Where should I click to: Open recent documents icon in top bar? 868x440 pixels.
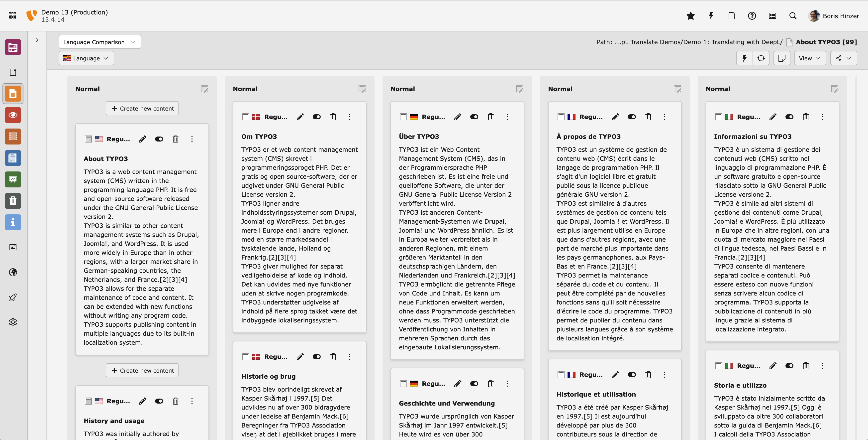[x=732, y=15]
